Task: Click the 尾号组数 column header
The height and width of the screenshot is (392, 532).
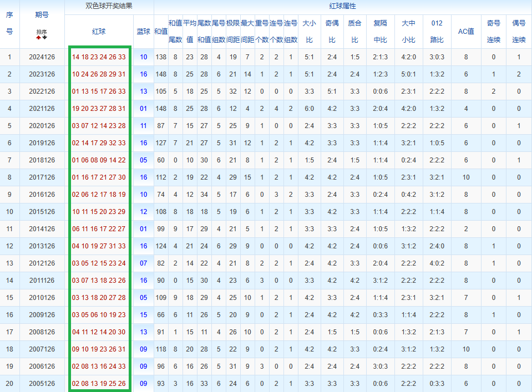Action: pyautogui.click(x=219, y=31)
